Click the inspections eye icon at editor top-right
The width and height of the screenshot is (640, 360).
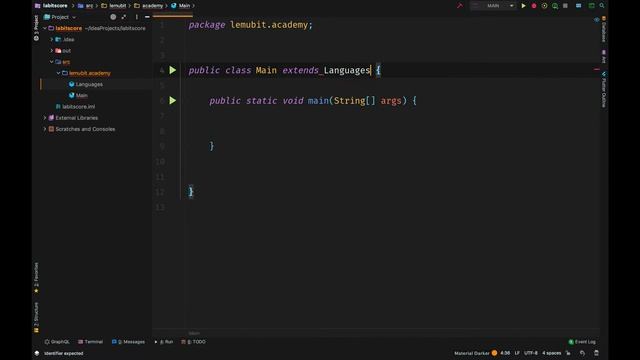pyautogui.click(x=596, y=20)
